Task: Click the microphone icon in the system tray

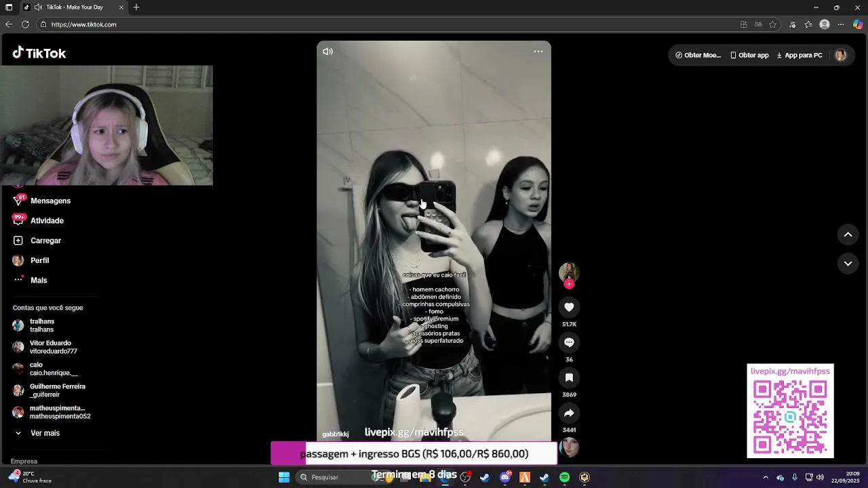Action: tap(795, 477)
